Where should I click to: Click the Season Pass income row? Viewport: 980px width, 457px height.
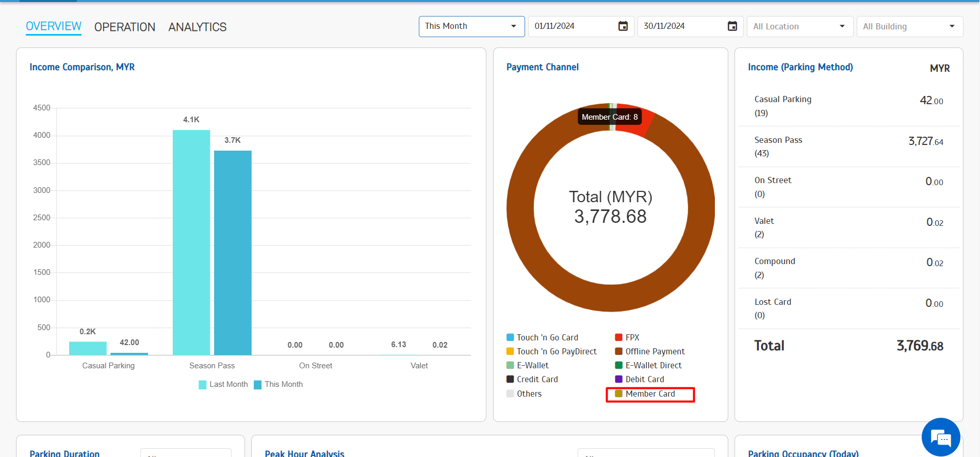(848, 146)
